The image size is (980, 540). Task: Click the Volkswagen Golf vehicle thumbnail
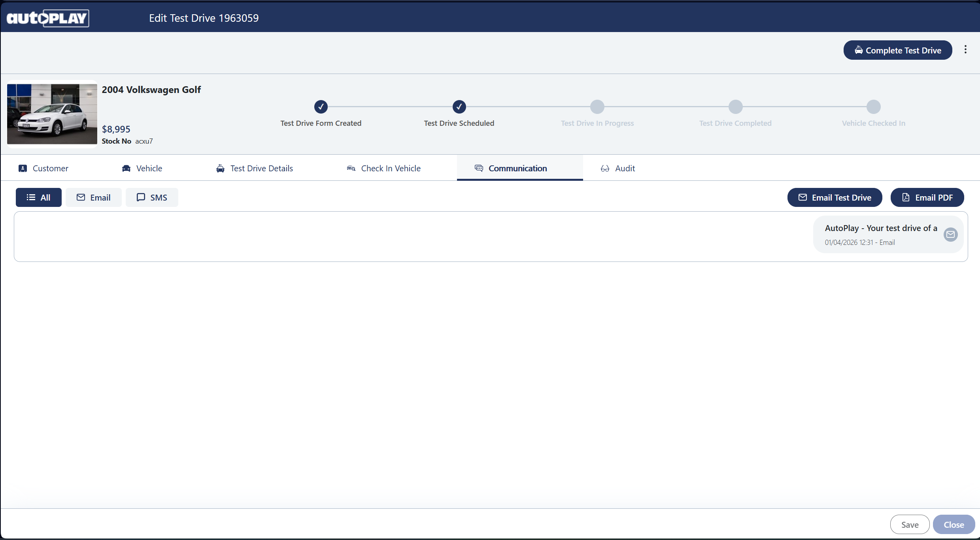52,114
